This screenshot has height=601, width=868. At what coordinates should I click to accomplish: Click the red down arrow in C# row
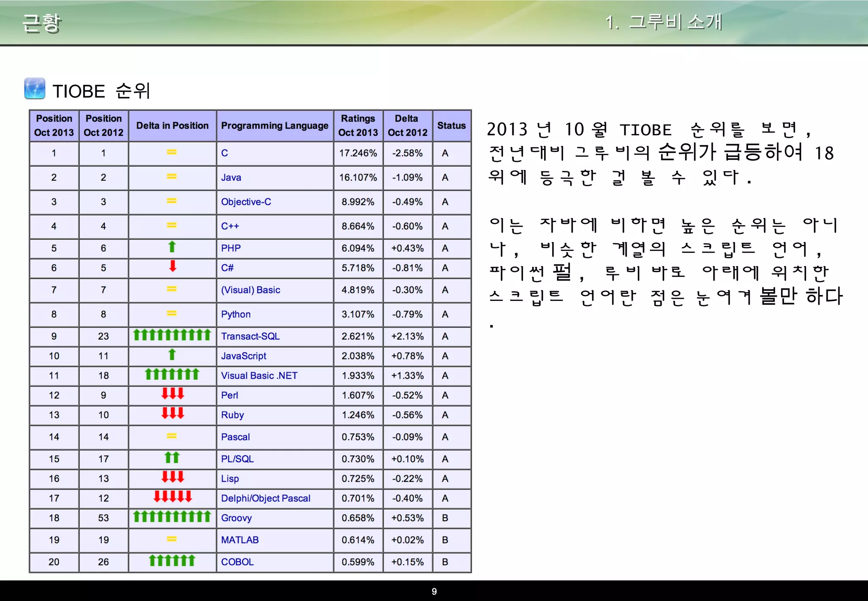pos(172,266)
